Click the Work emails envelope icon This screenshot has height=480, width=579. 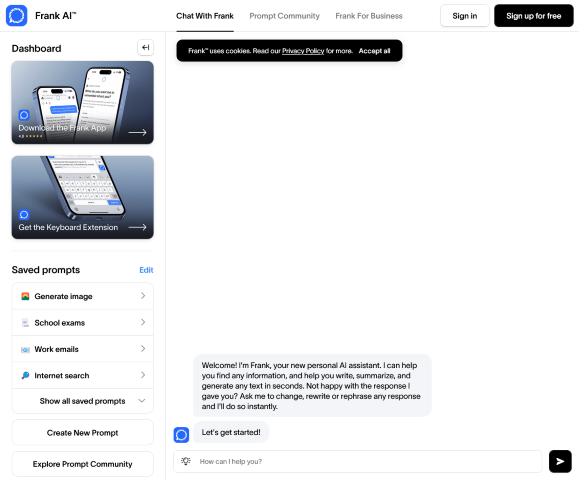coord(25,349)
